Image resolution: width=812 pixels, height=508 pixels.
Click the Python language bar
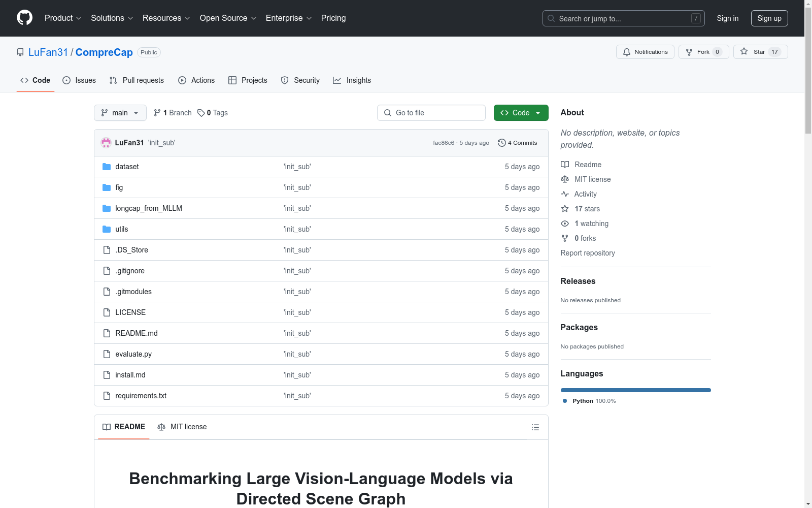click(x=636, y=390)
